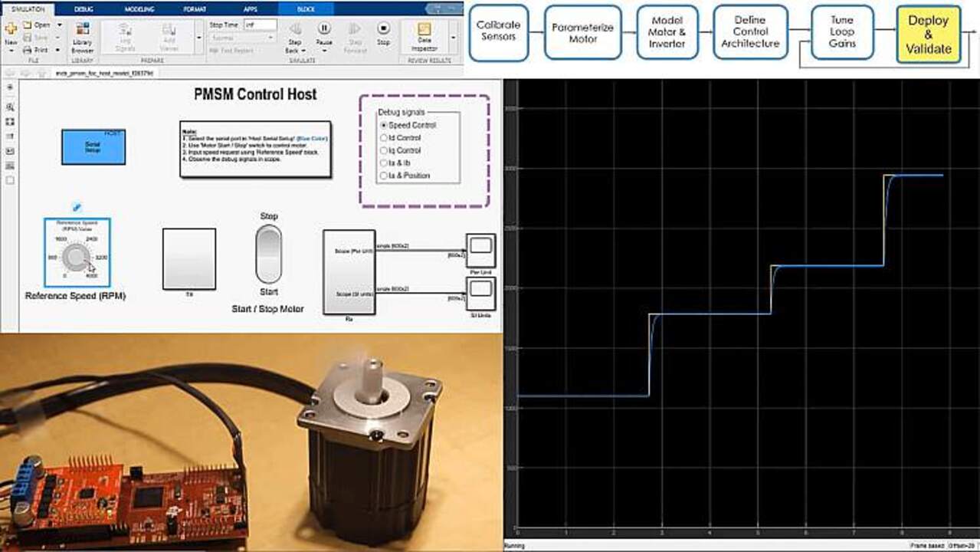Select the Iq Control radio button
The image size is (980, 552).
pyautogui.click(x=385, y=150)
